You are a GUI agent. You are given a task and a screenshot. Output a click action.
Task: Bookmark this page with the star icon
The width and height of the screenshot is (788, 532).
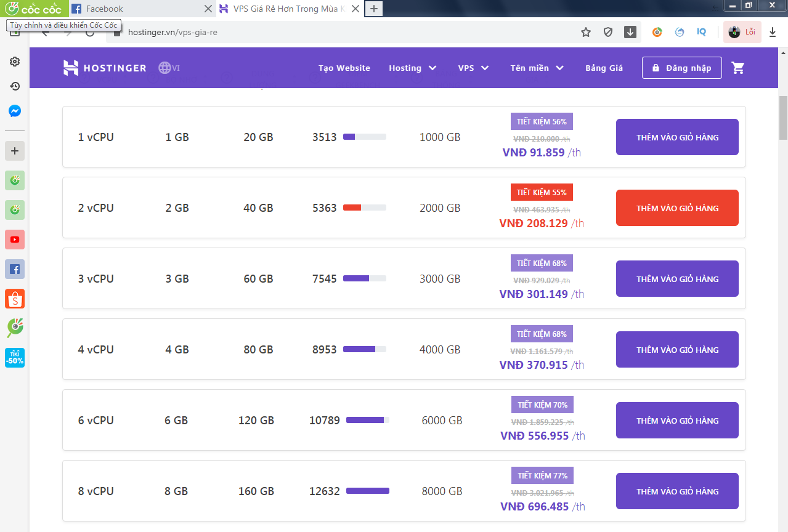coord(586,32)
